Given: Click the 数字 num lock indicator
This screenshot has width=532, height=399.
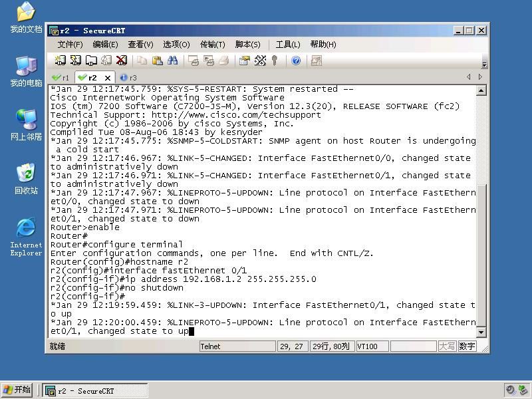Looking at the screenshot, I should tap(467, 346).
